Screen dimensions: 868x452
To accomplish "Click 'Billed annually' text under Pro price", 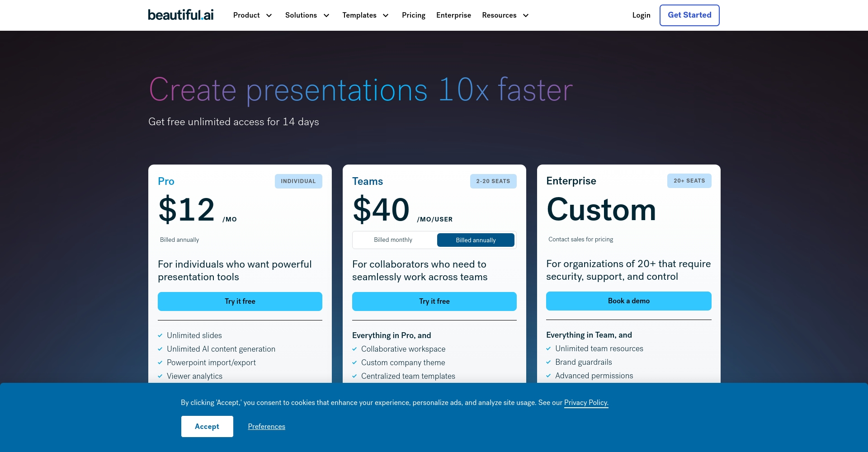I will tap(179, 240).
